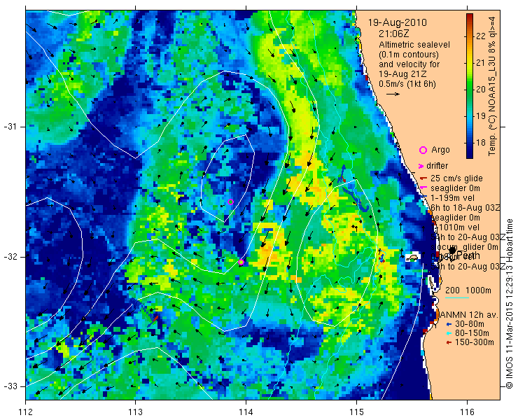518x420 pixels.
Task: Click the Argo float marker inside the closed eddy contour
Action: 230,202
